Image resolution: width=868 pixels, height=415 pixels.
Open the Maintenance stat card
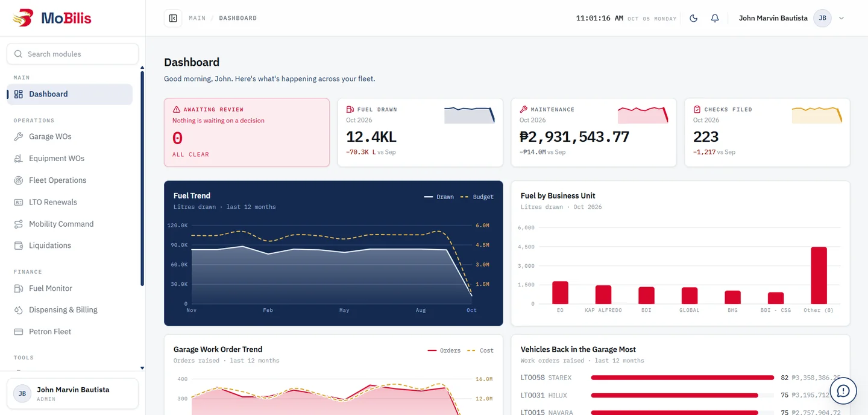594,133
